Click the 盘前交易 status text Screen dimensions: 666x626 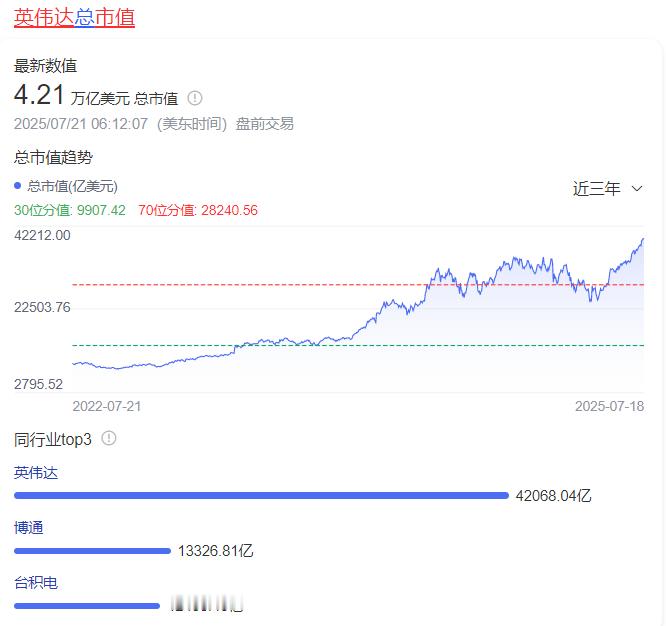tap(265, 124)
